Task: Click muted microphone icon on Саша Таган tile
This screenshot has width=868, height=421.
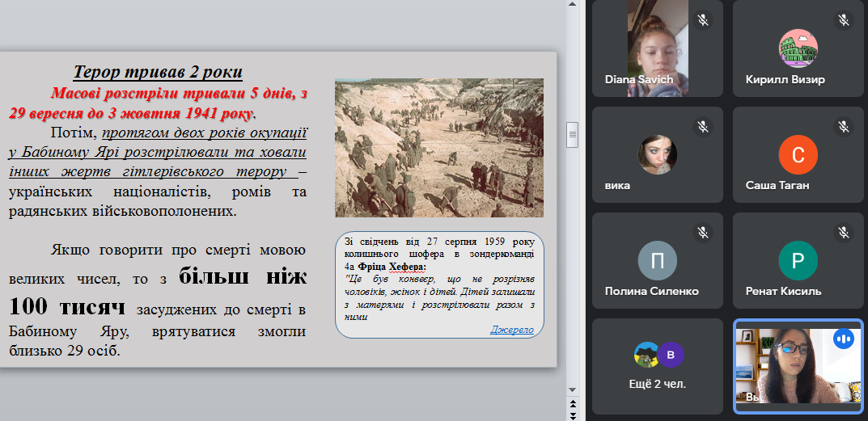Action: (844, 127)
